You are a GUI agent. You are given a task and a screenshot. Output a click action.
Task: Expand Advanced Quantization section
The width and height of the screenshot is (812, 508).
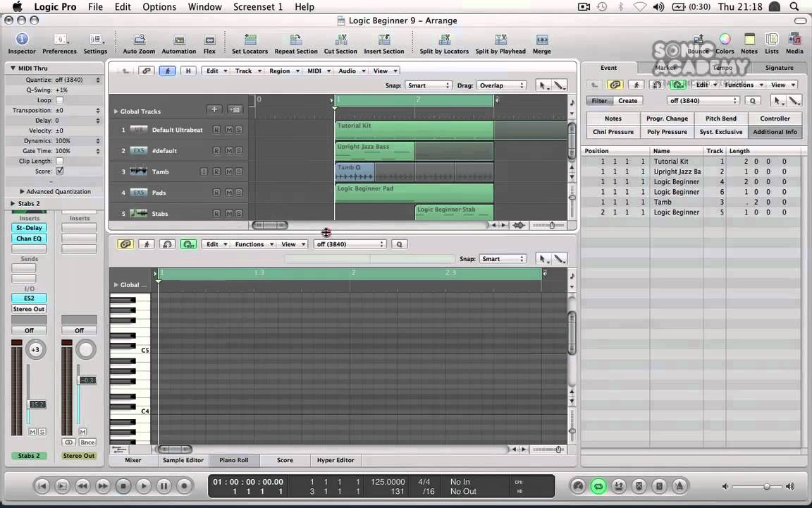23,192
